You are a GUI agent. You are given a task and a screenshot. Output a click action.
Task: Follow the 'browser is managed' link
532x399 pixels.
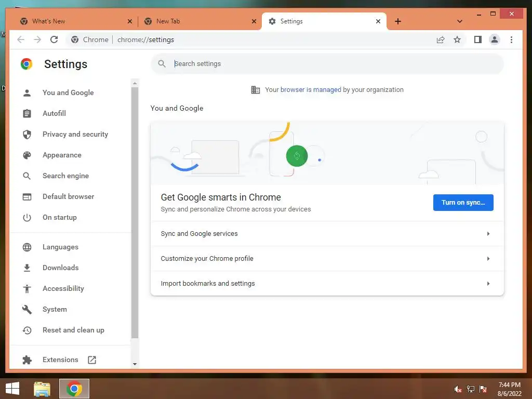coord(311,90)
